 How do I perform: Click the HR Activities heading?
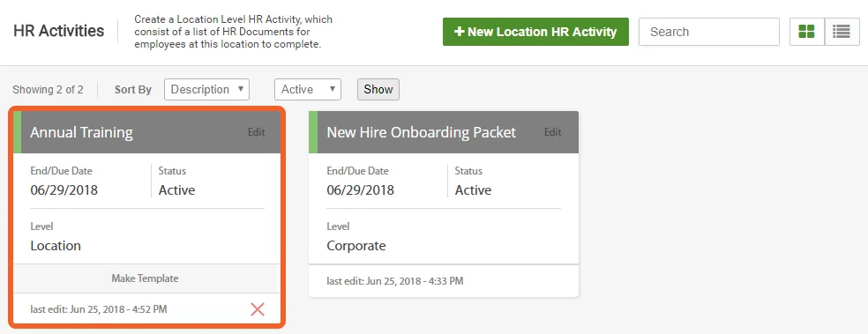(x=59, y=31)
